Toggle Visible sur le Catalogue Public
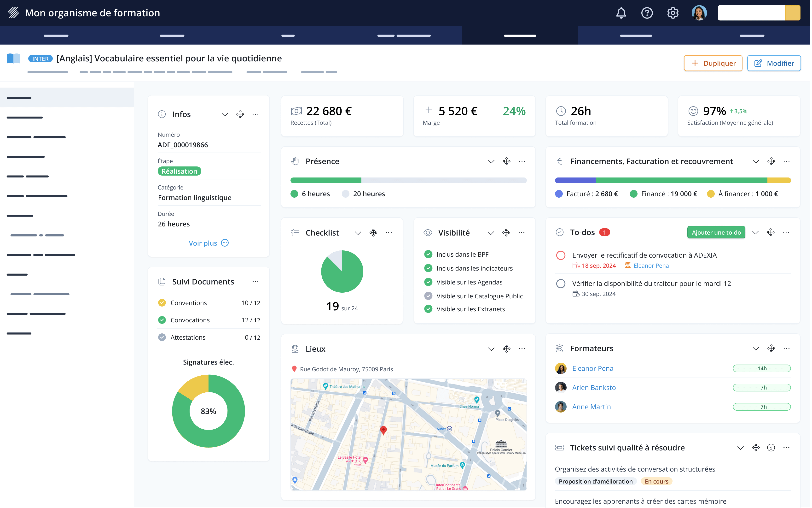812x508 pixels. coord(428,296)
